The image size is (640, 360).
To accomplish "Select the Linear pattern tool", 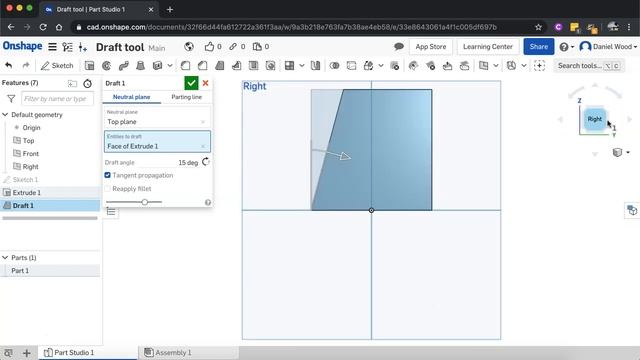I will [289, 65].
